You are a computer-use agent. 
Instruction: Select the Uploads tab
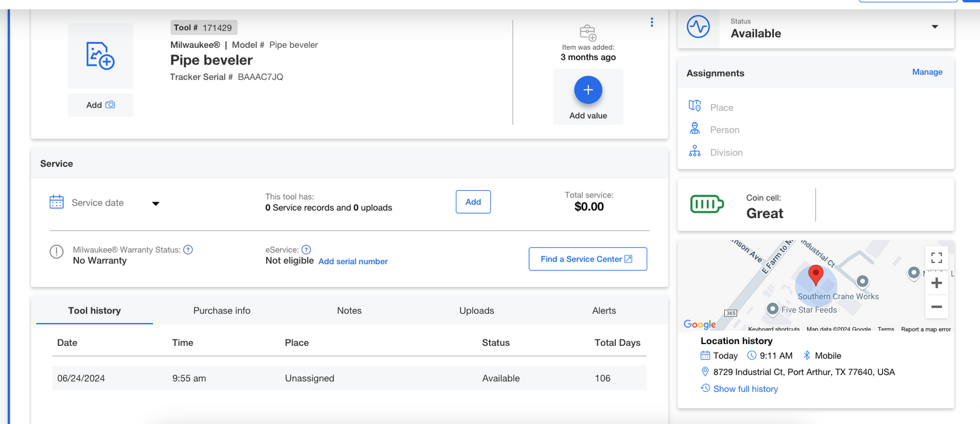[x=476, y=311]
